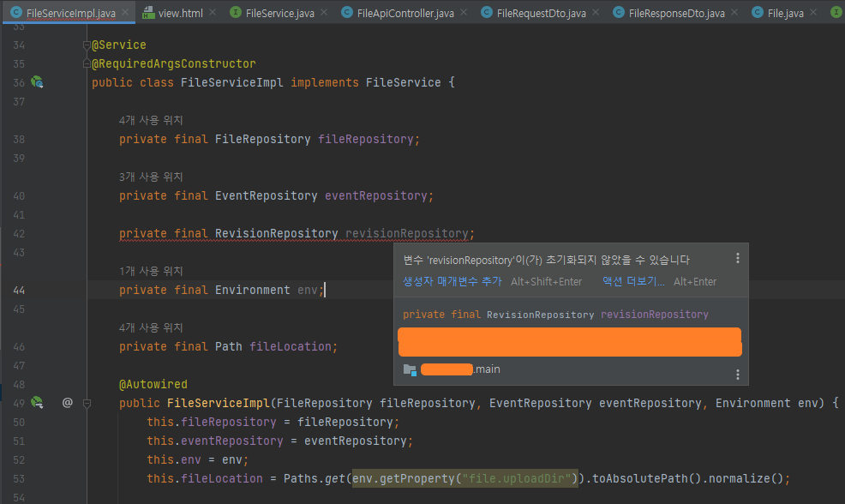Close the view.html tab
The image size is (845, 504).
point(213,12)
